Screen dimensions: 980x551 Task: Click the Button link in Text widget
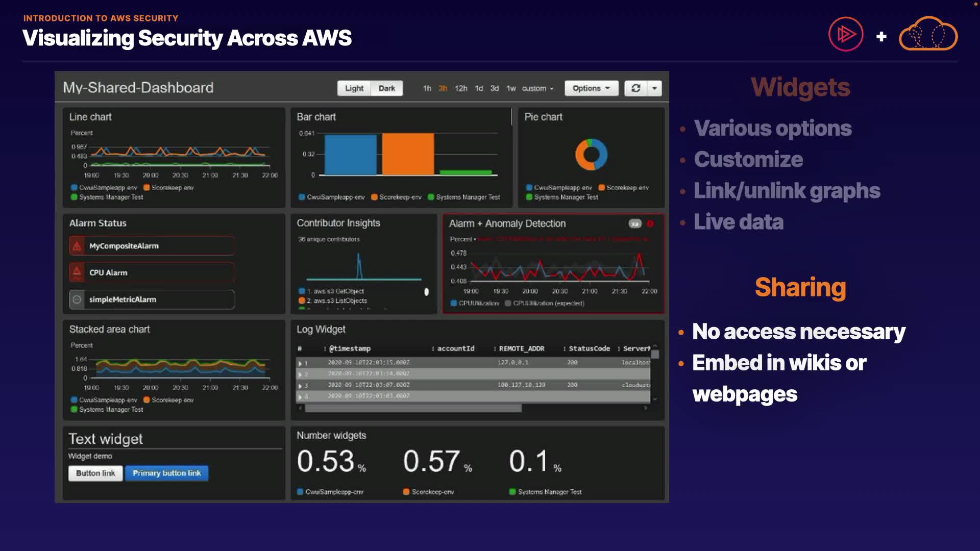pyautogui.click(x=95, y=473)
